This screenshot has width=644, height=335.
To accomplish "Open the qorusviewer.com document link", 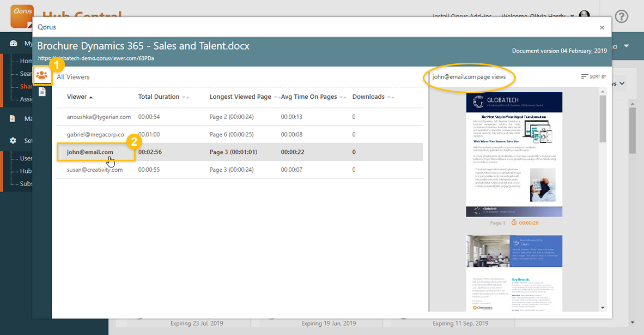I will tap(96, 58).
